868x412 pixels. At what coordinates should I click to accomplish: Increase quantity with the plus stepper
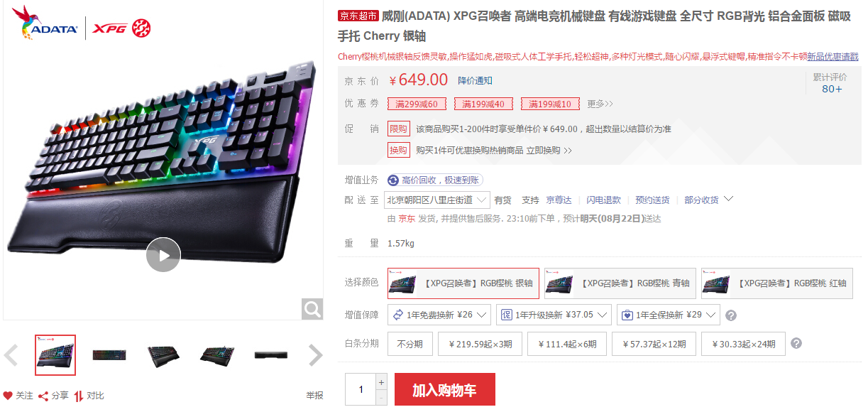tap(381, 381)
